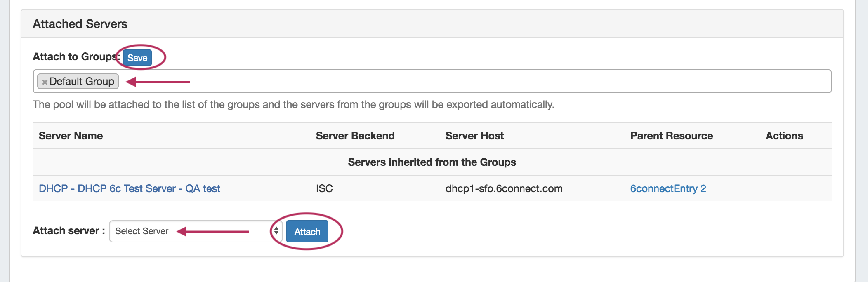The image size is (868, 282).
Task: Remove the Default Group tag
Action: (45, 82)
